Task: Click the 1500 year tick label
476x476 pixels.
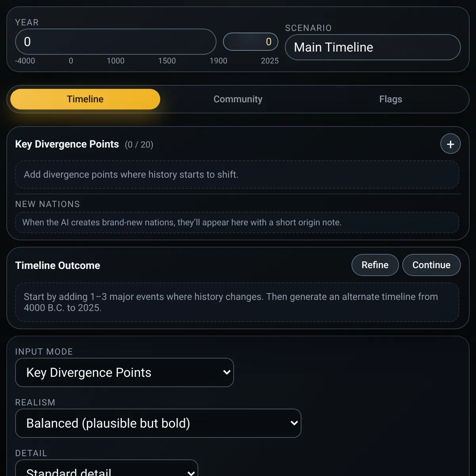Action: (167, 61)
